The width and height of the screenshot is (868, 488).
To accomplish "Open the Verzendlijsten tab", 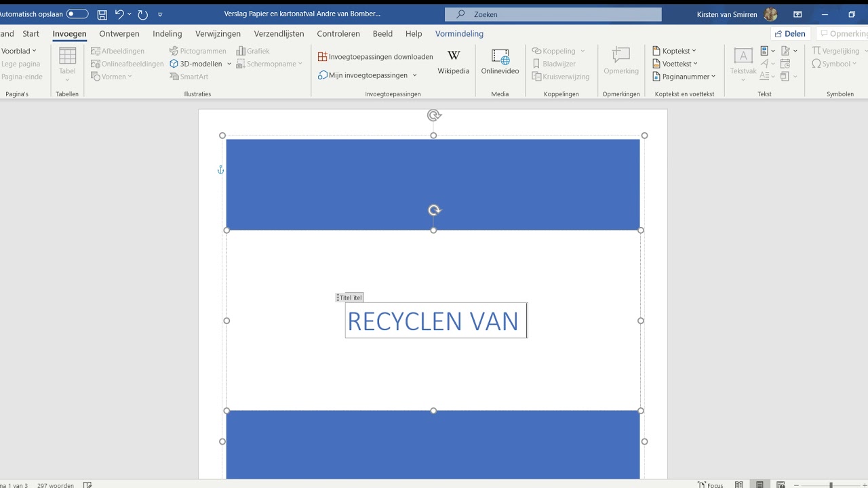I will (279, 34).
